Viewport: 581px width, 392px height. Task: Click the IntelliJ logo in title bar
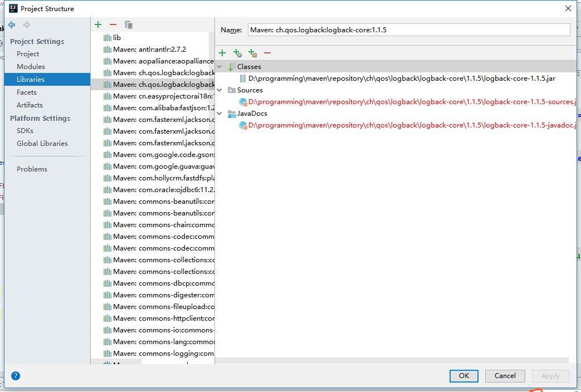coord(13,8)
